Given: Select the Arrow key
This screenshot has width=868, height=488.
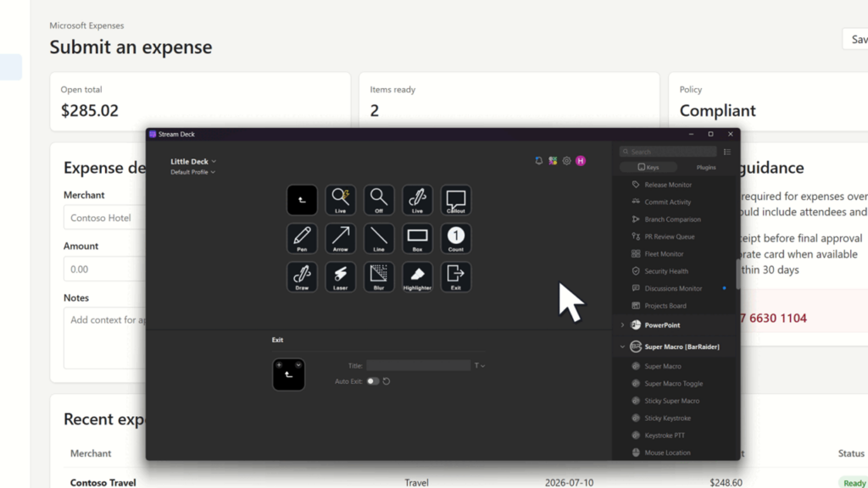Looking at the screenshot, I should pos(340,238).
